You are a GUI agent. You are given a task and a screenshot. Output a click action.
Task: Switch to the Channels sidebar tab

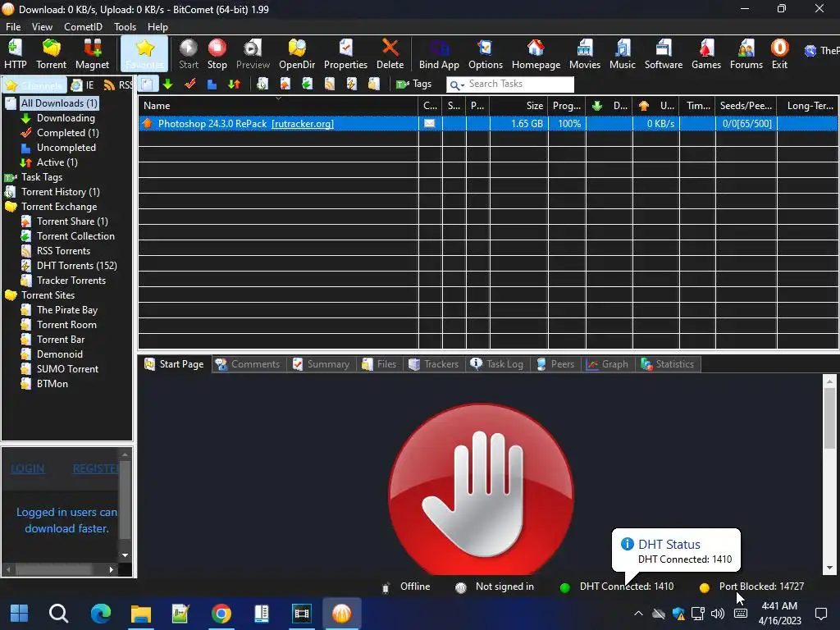tap(34, 84)
